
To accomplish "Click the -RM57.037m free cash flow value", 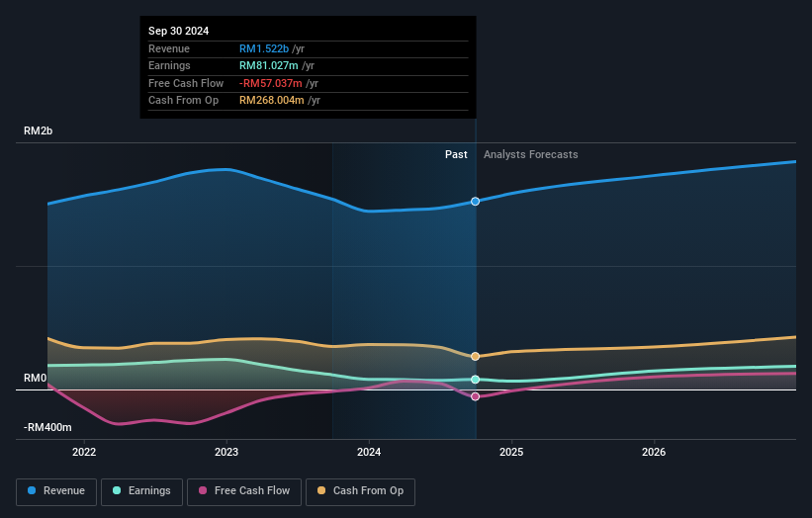I will click(271, 83).
